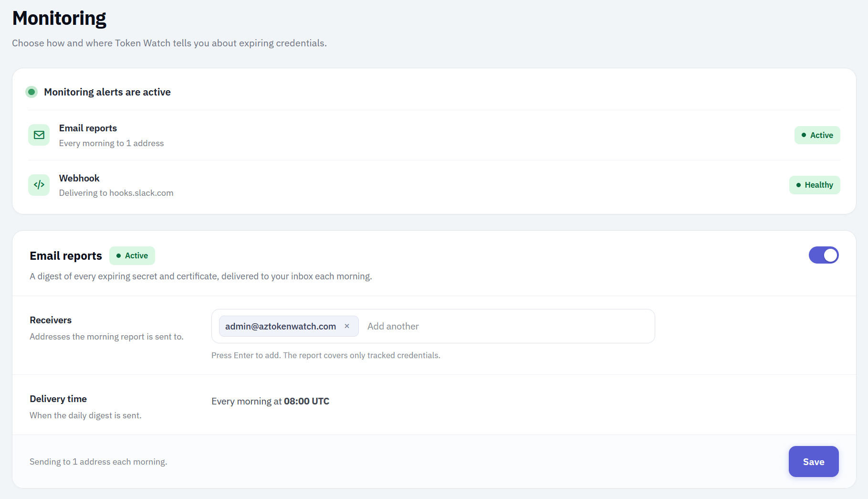Click the Email reports summary row title
The height and width of the screenshot is (499, 868).
[x=88, y=128]
